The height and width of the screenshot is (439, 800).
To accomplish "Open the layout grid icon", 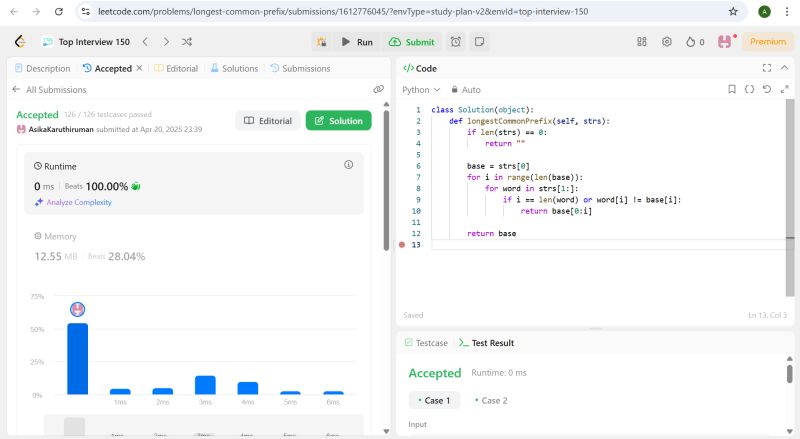I will click(642, 42).
